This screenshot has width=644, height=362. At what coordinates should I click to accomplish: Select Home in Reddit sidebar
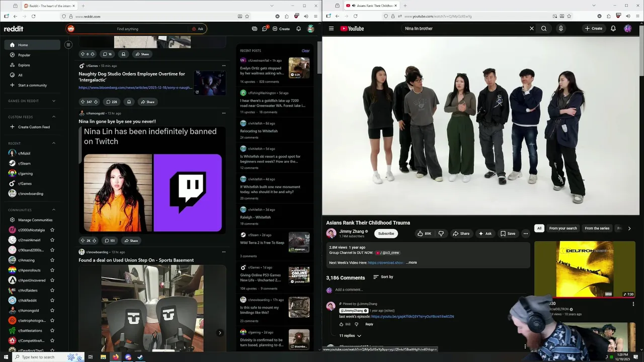[x=33, y=45]
